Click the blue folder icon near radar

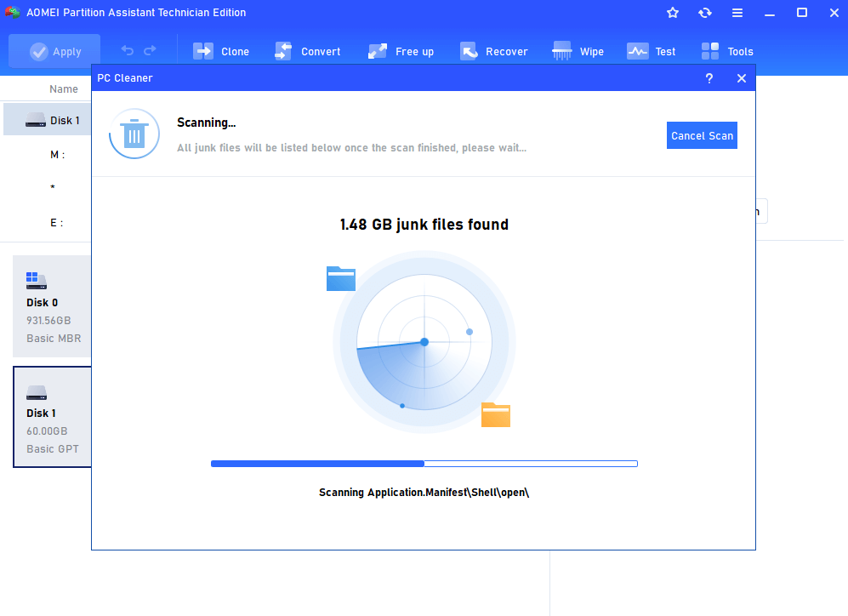(x=341, y=278)
